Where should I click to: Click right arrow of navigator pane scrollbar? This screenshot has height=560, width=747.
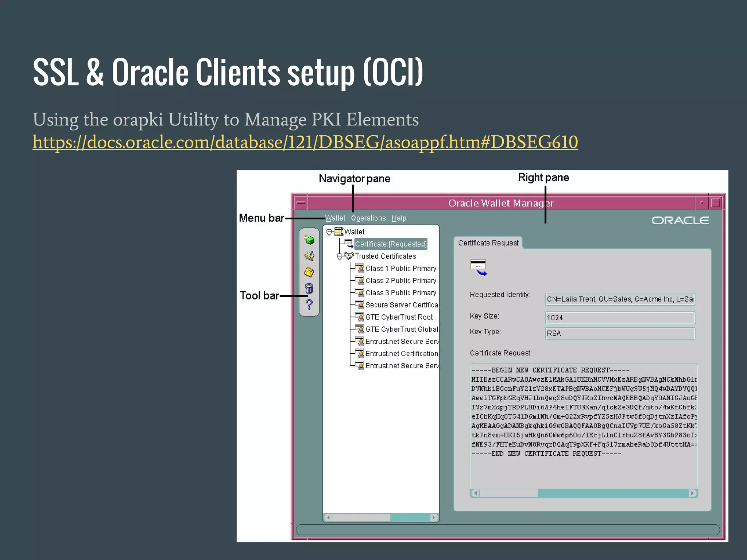434,517
